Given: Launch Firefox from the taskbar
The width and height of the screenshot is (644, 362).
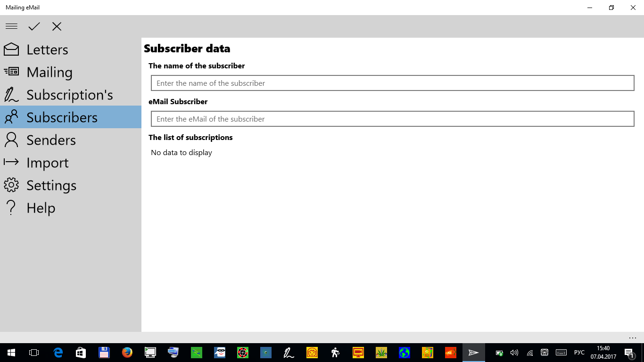Looking at the screenshot, I should point(127,353).
